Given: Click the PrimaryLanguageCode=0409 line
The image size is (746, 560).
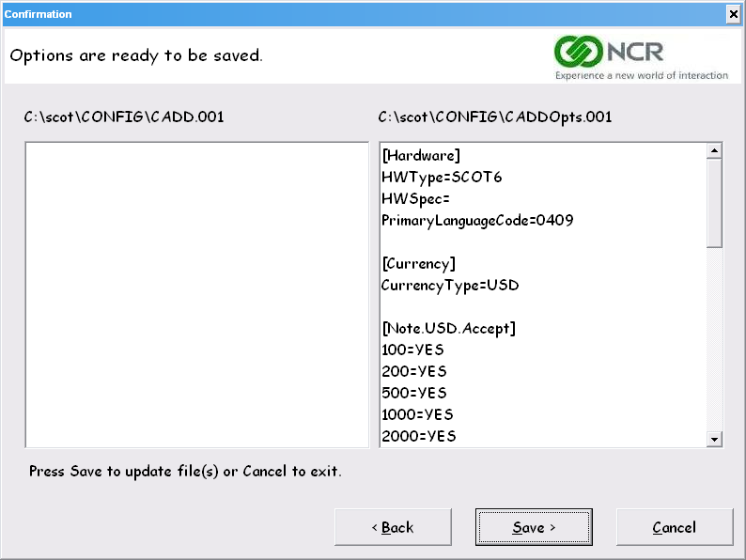Looking at the screenshot, I should 477,220.
